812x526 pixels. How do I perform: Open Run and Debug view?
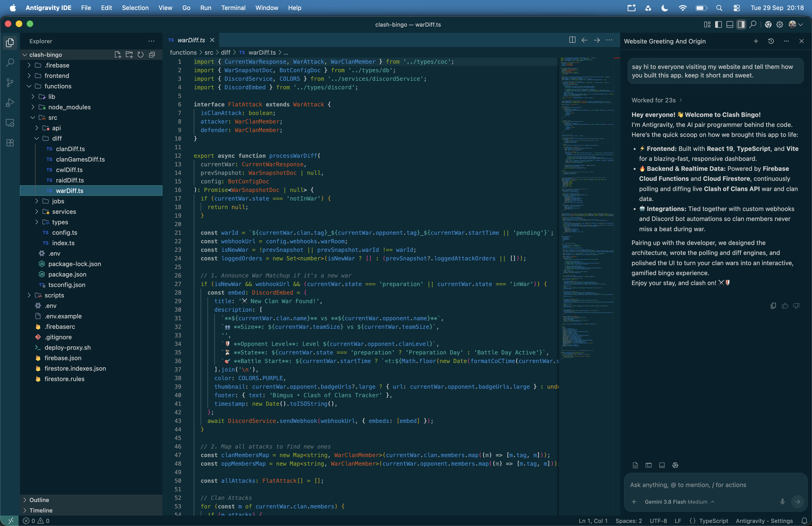[10, 102]
